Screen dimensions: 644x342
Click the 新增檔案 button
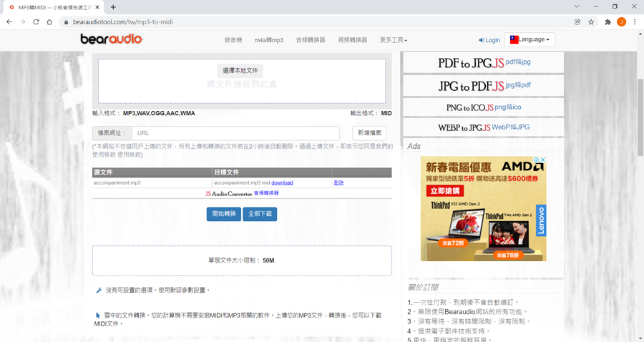pos(369,132)
